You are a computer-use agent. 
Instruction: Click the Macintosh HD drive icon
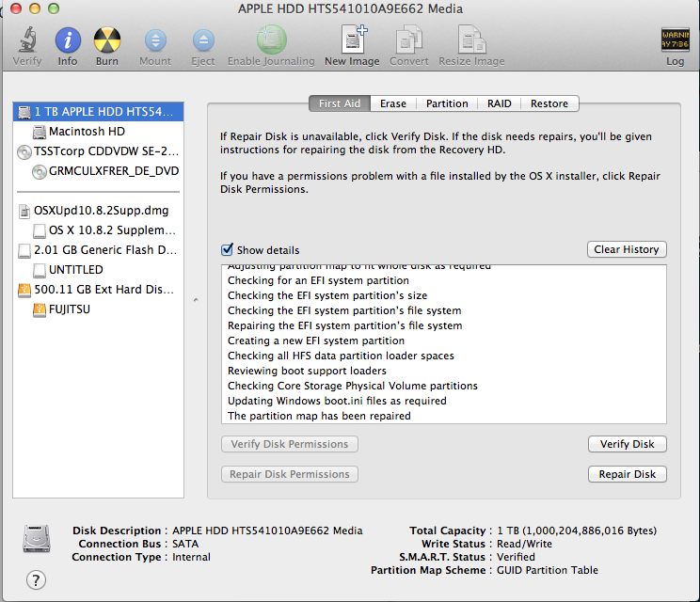click(x=40, y=132)
